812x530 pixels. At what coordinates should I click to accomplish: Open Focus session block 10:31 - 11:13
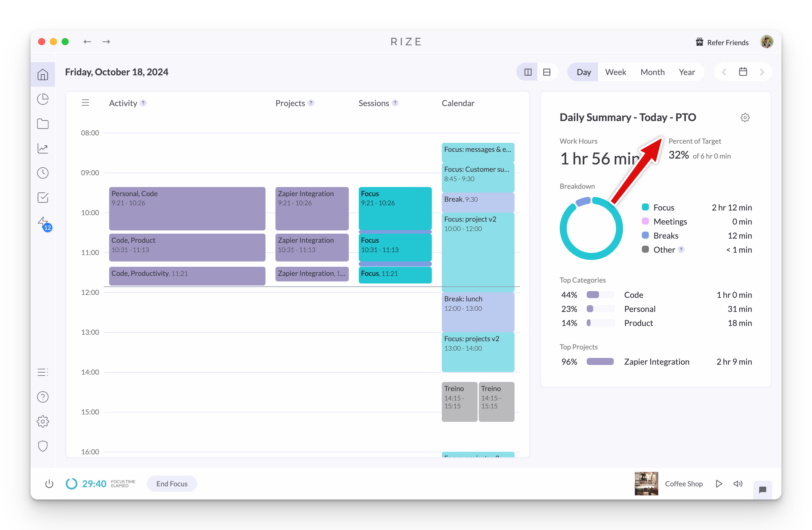(395, 247)
